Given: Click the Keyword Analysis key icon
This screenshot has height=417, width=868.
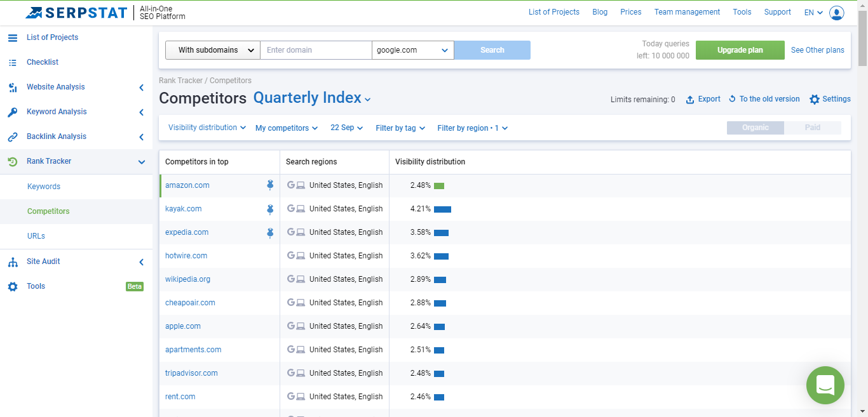Looking at the screenshot, I should [x=13, y=112].
